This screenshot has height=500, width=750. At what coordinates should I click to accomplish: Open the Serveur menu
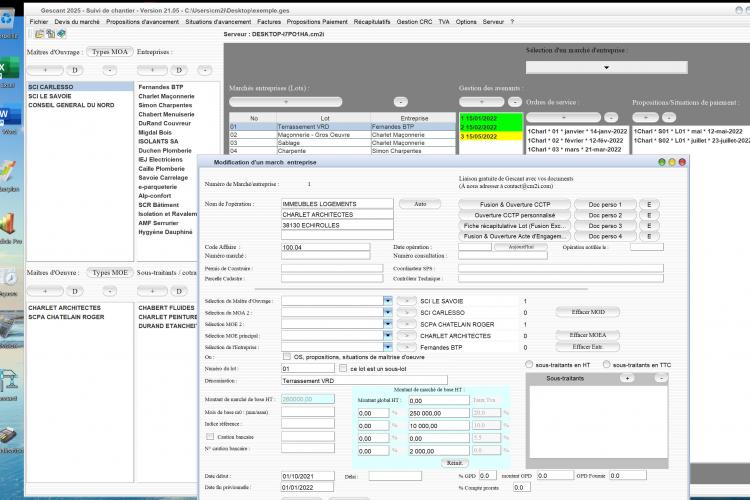(x=493, y=22)
